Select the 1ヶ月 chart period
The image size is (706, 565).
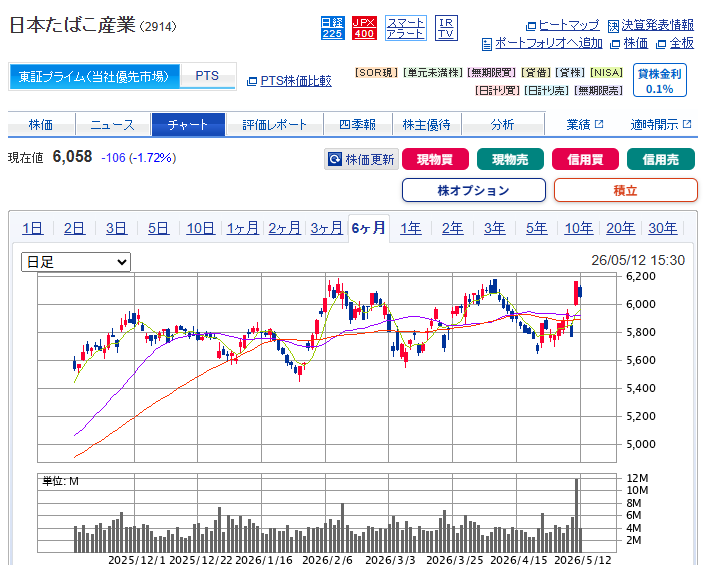pyautogui.click(x=243, y=228)
